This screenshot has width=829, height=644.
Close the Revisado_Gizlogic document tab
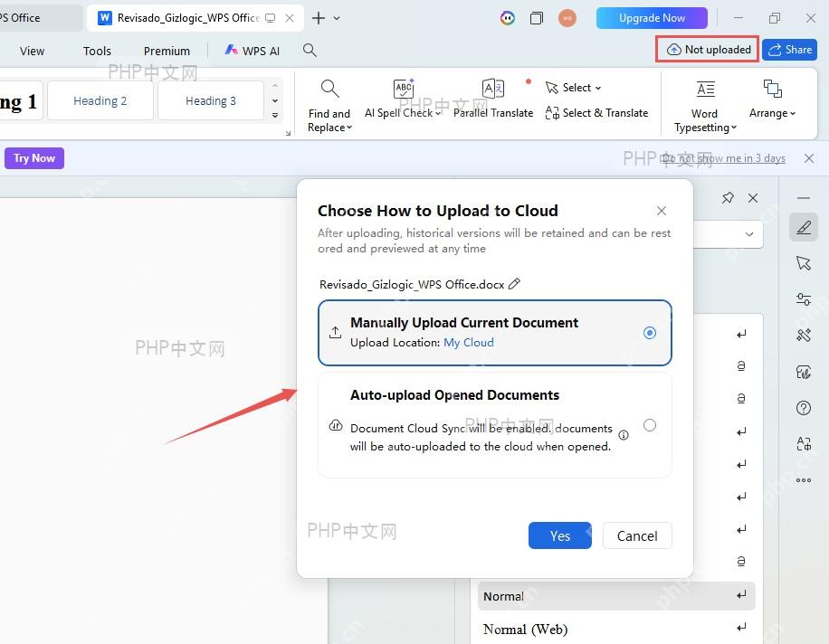coord(290,18)
